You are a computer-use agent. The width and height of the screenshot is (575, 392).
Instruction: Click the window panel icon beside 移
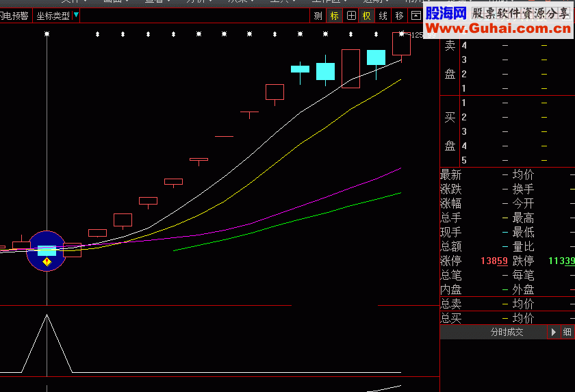pos(416,16)
